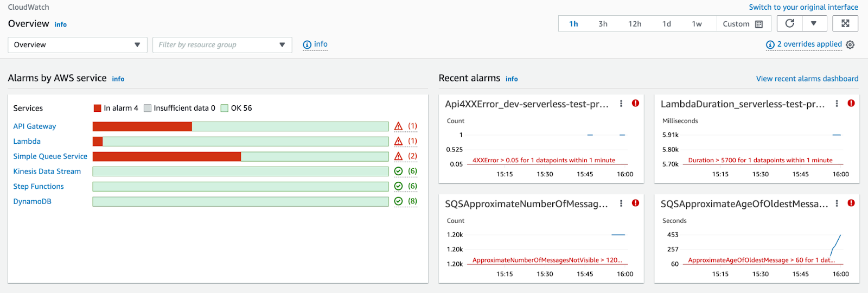Click the OK checkmark icon for DynamoDB
The image size is (868, 293).
click(x=399, y=201)
